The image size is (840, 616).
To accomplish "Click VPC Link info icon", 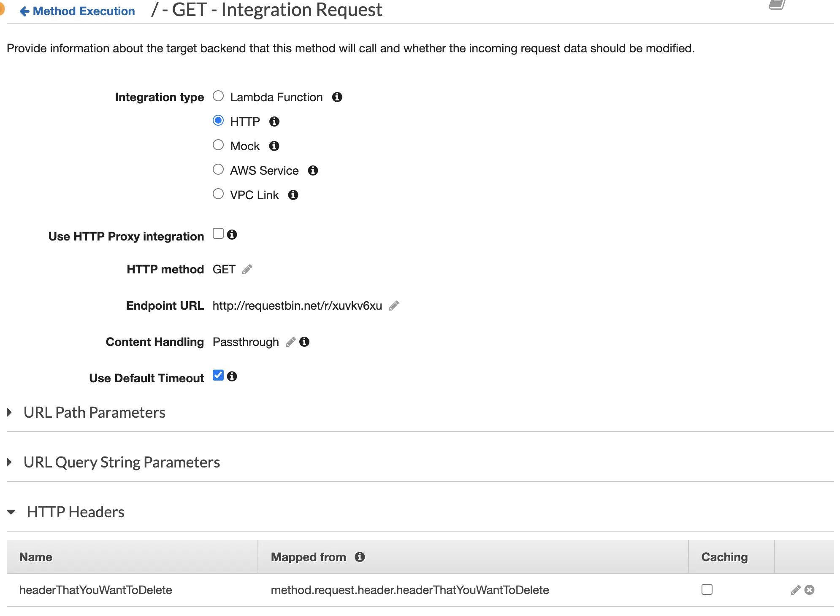I will coord(293,195).
